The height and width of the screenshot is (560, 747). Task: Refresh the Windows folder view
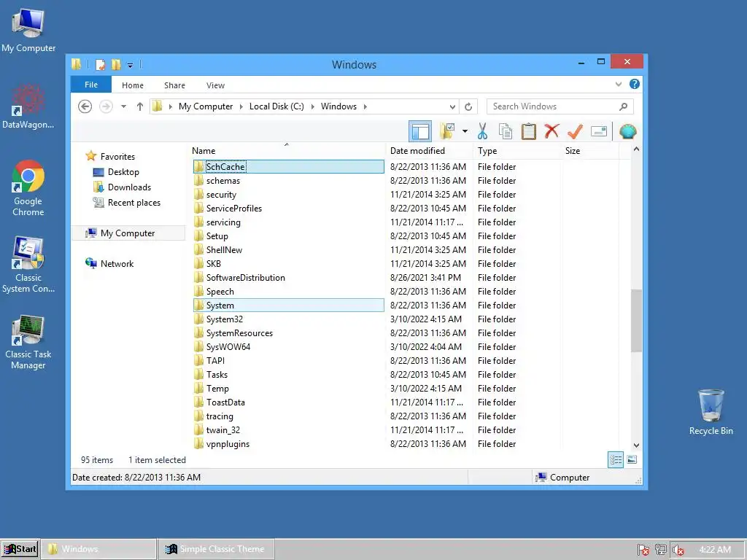(468, 106)
